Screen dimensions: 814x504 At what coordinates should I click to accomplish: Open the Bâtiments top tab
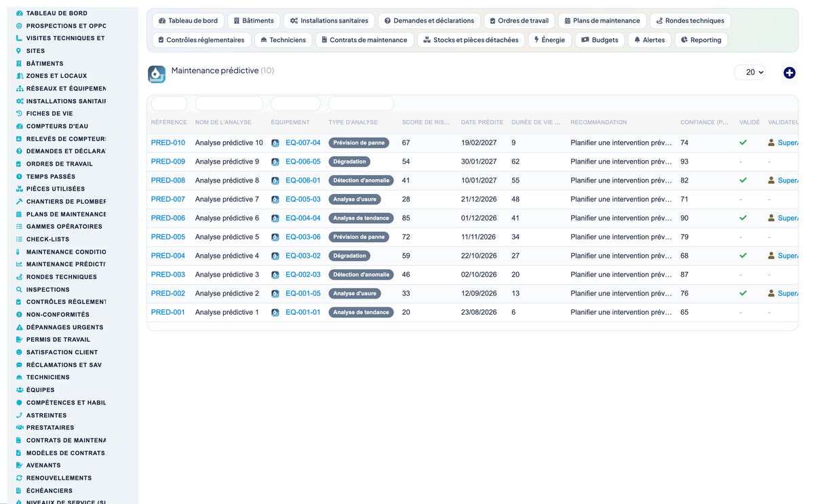[x=254, y=21]
